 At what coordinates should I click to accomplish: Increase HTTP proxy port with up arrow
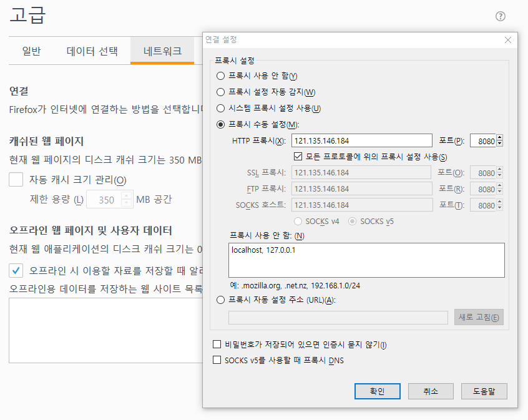[499, 138]
